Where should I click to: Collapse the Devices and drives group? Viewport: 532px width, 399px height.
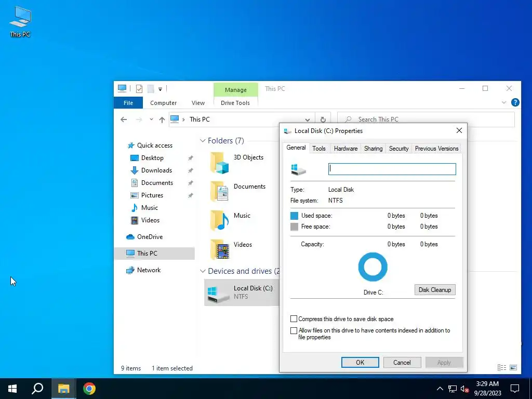coord(203,271)
